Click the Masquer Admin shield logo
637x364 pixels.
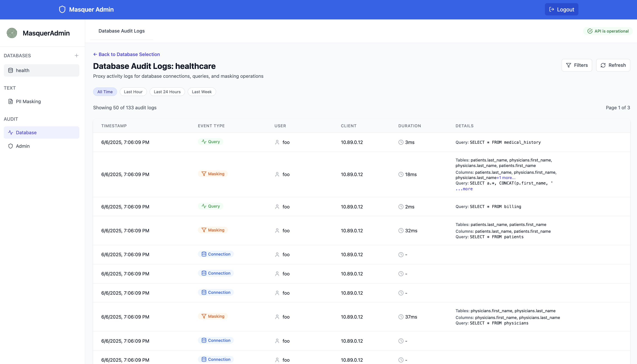(62, 9)
